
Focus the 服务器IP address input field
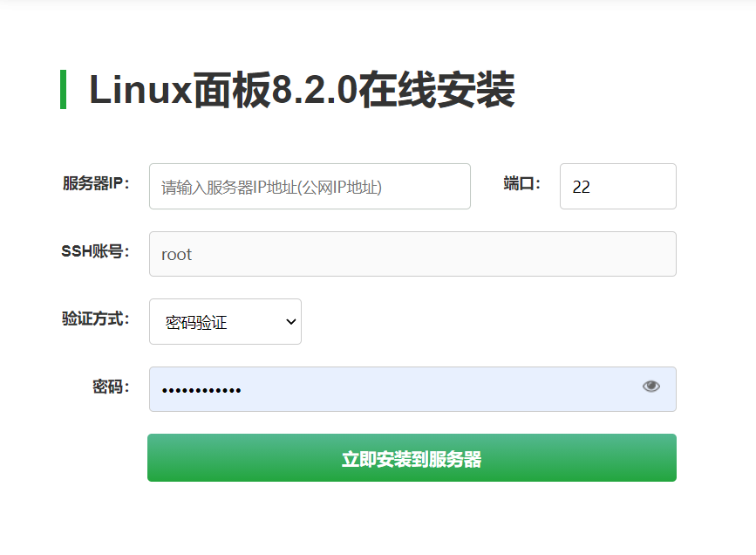pos(310,187)
